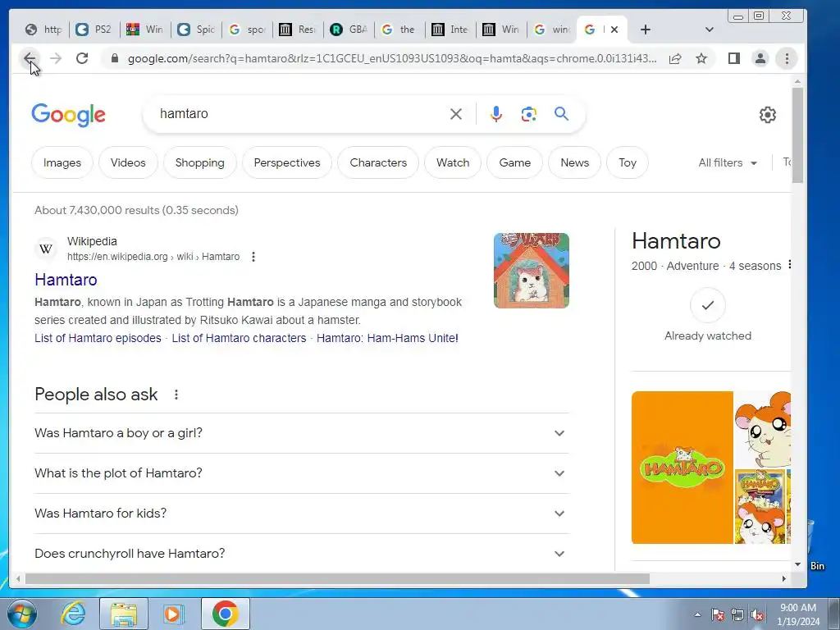
Task: Click the network status tray icon
Action: tap(737, 614)
